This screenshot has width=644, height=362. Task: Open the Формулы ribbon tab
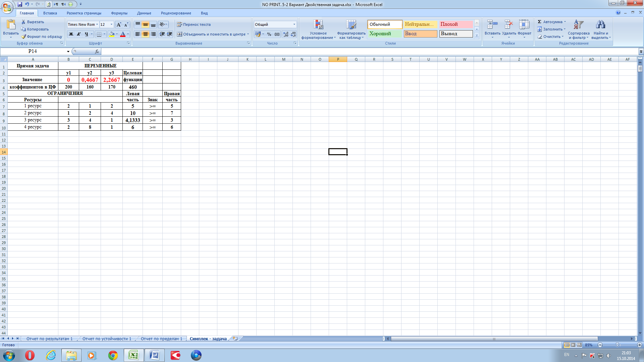click(x=119, y=13)
